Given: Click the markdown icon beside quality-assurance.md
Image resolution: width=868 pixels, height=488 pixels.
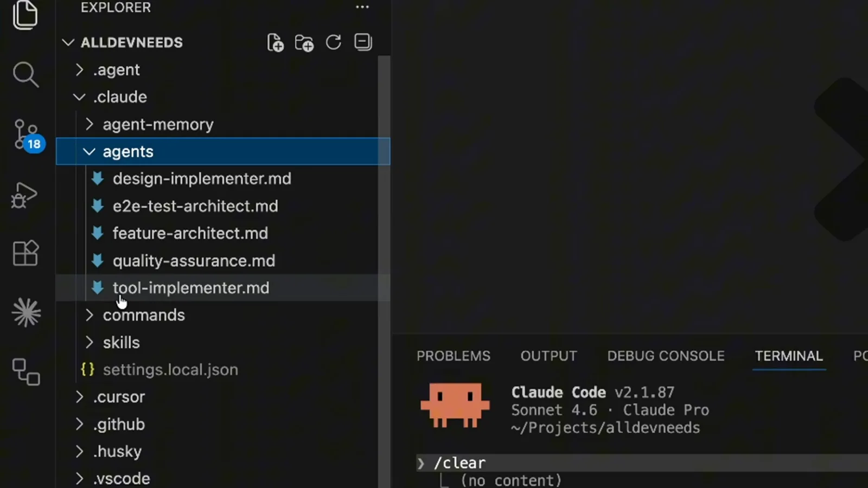Looking at the screenshot, I should pyautogui.click(x=98, y=260).
